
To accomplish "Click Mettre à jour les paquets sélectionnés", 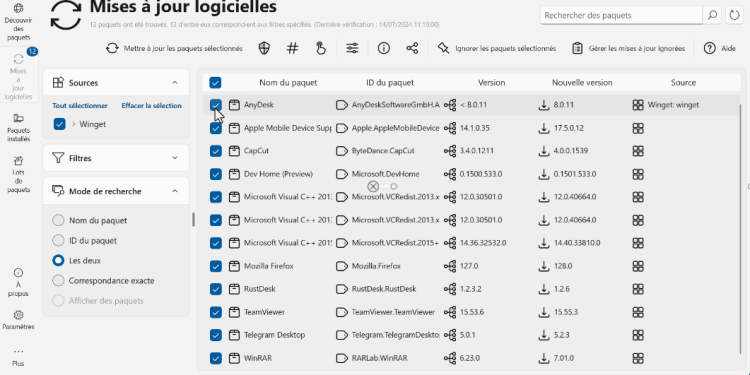I will point(175,48).
